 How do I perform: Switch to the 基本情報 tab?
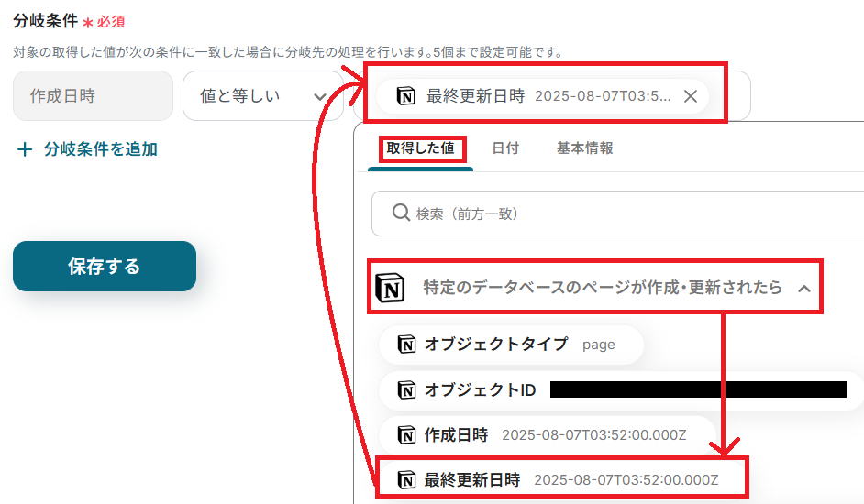pyautogui.click(x=584, y=148)
